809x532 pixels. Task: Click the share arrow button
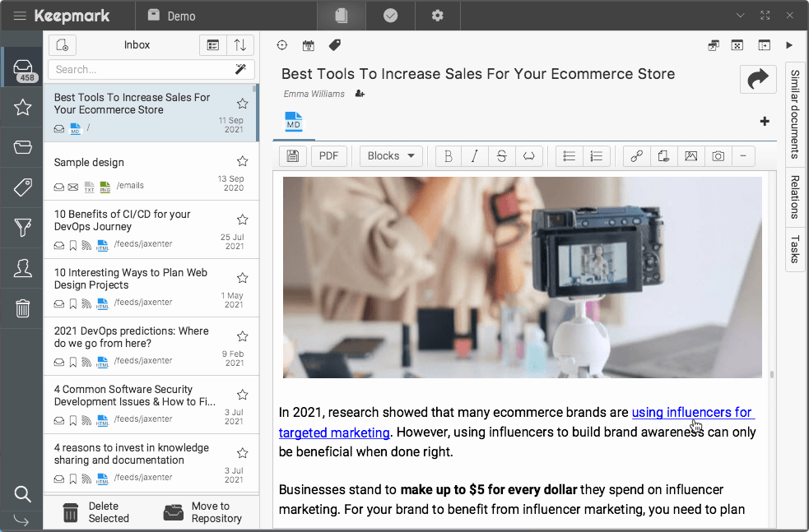(757, 79)
